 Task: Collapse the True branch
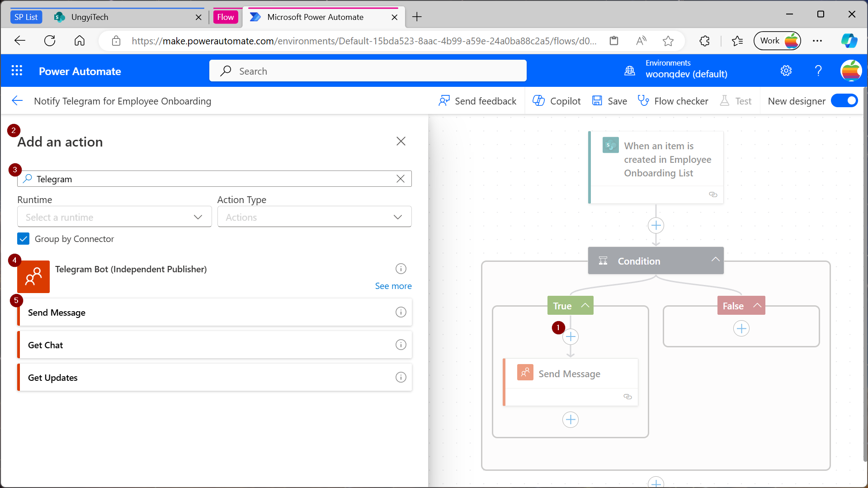[x=585, y=305]
